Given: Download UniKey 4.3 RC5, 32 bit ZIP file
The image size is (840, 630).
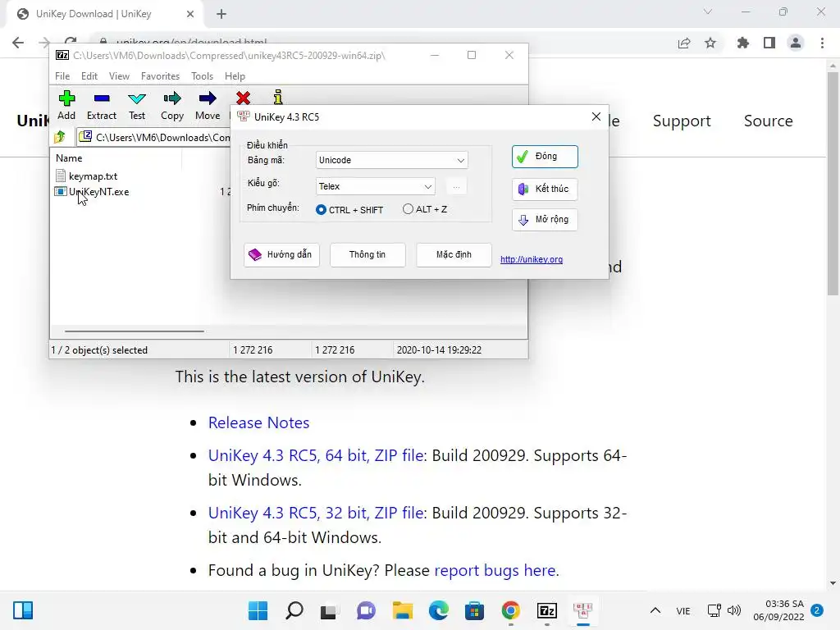Looking at the screenshot, I should tap(317, 513).
